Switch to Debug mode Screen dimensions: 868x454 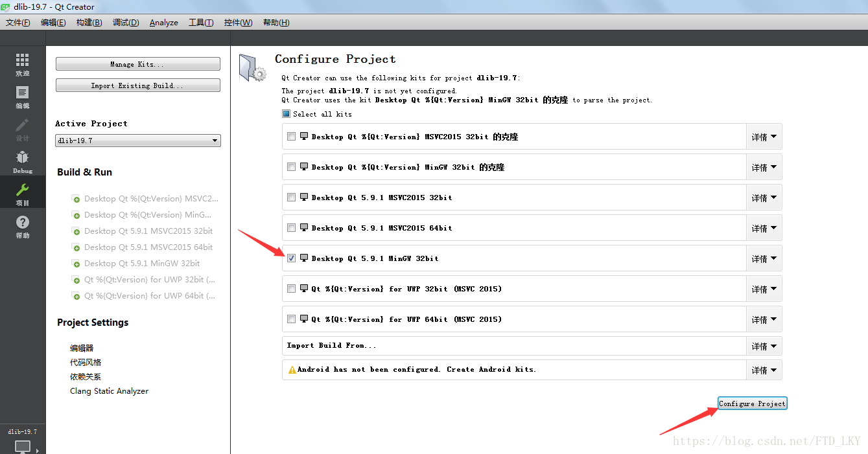23,162
